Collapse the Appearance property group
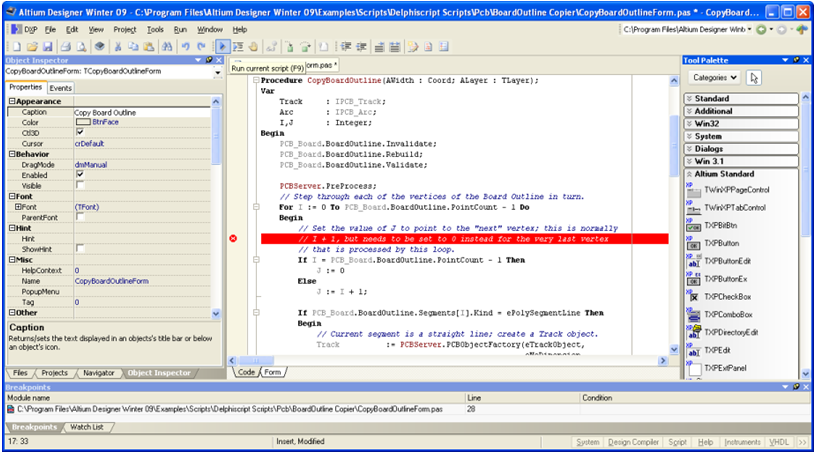Viewport: 816px width, 455px height. coord(11,101)
